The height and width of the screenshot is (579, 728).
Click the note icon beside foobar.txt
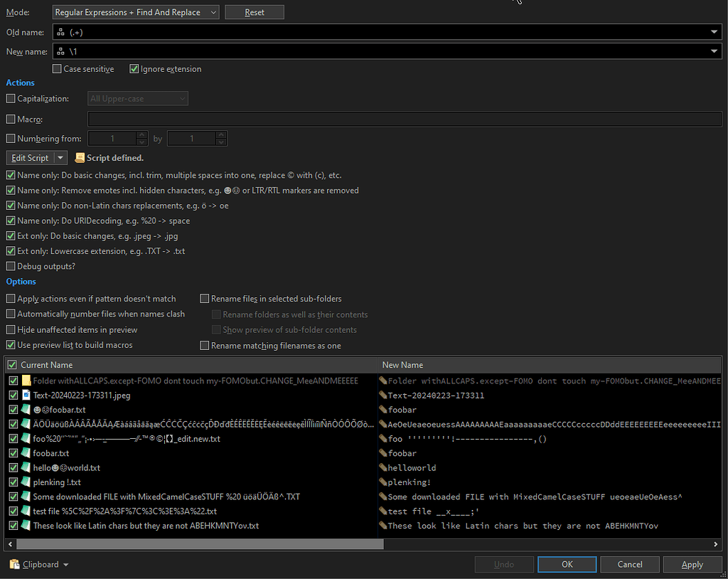26,453
